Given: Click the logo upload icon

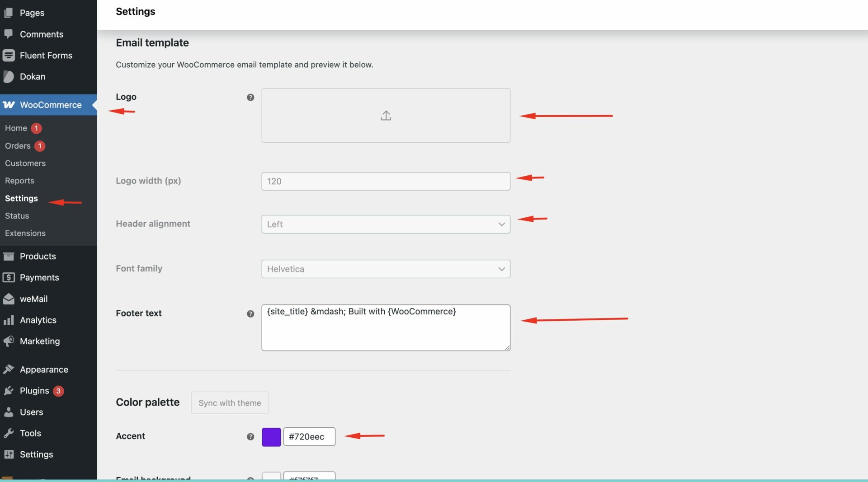Looking at the screenshot, I should pos(386,116).
